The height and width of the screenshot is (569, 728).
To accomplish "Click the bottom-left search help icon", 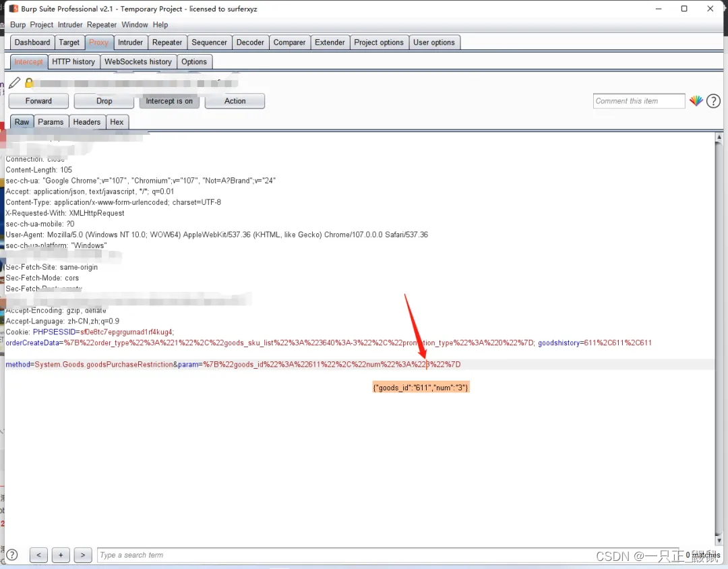I will click(x=12, y=555).
